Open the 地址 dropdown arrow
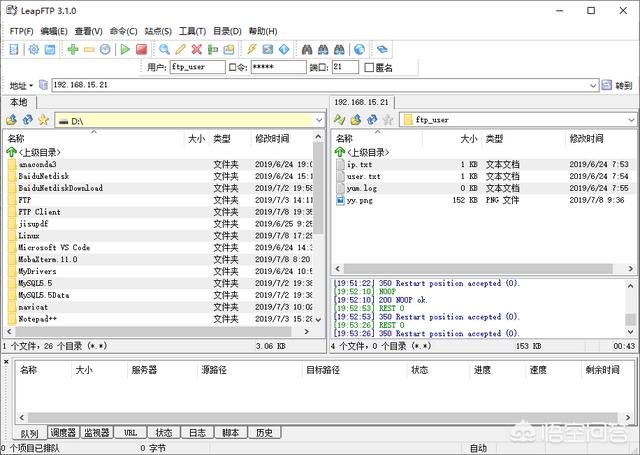This screenshot has width=640, height=455. (x=31, y=86)
